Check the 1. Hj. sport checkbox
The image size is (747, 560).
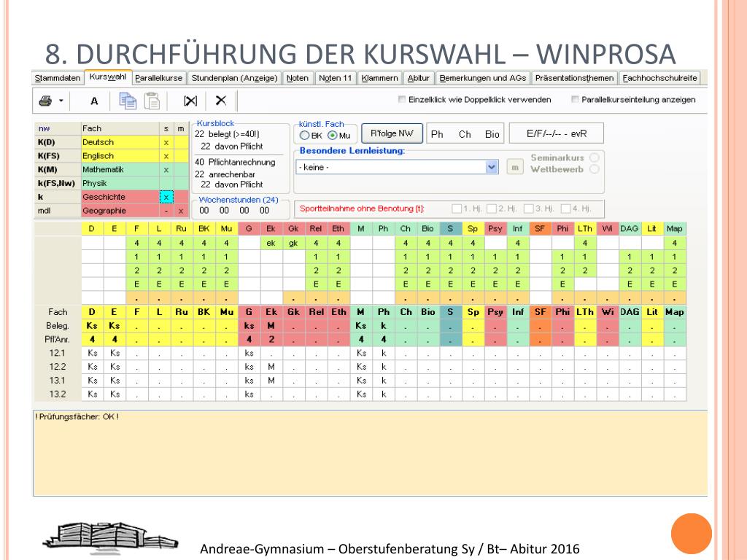click(x=457, y=209)
